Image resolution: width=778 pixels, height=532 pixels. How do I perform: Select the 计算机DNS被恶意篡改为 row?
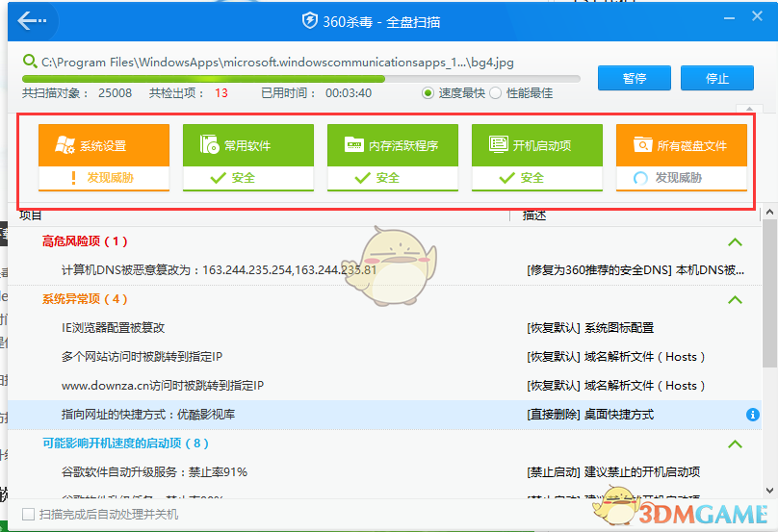[x=384, y=270]
